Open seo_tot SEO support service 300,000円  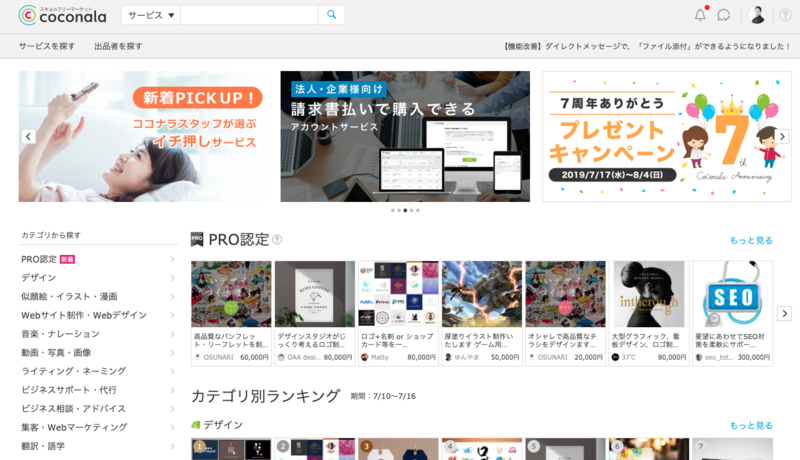(x=733, y=313)
